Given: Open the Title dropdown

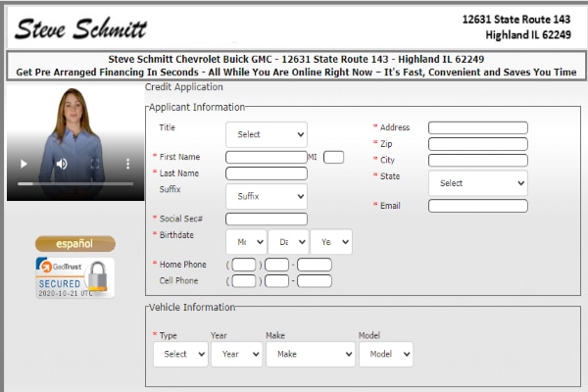Looking at the screenshot, I should (x=266, y=134).
